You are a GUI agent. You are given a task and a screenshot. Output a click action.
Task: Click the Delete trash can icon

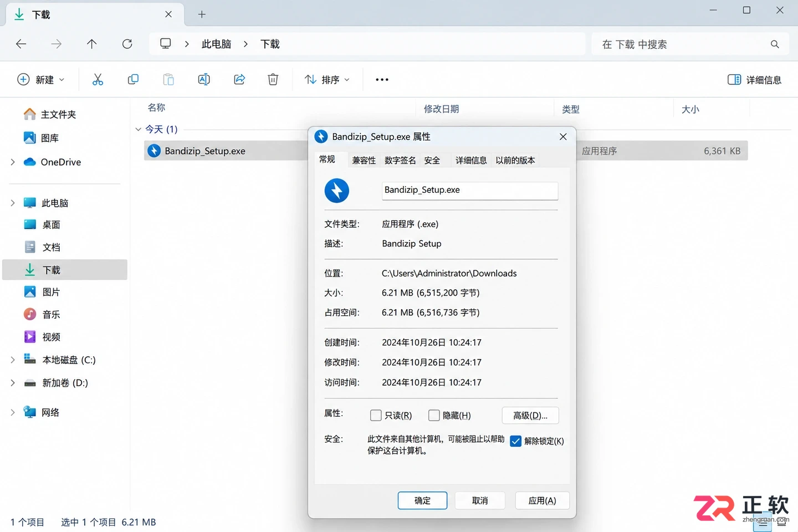tap(273, 80)
